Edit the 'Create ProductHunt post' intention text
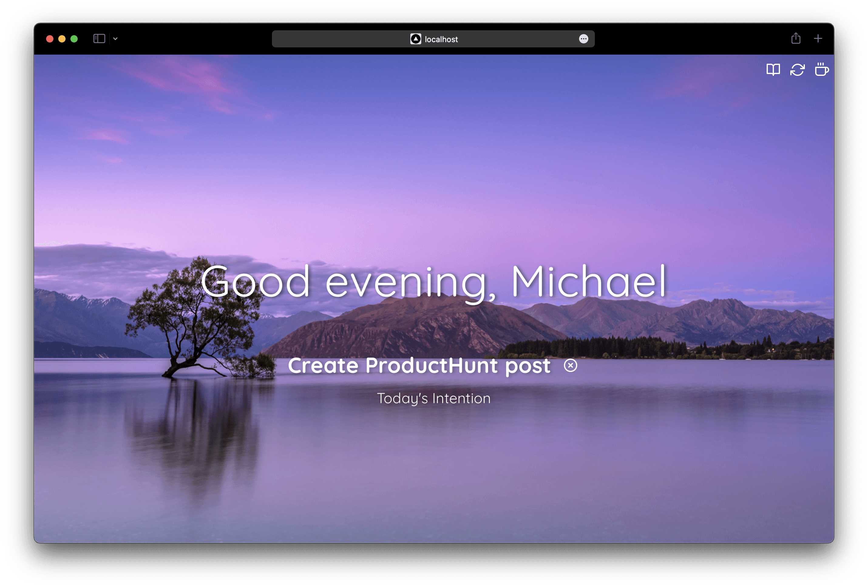The height and width of the screenshot is (588, 868). tap(419, 366)
